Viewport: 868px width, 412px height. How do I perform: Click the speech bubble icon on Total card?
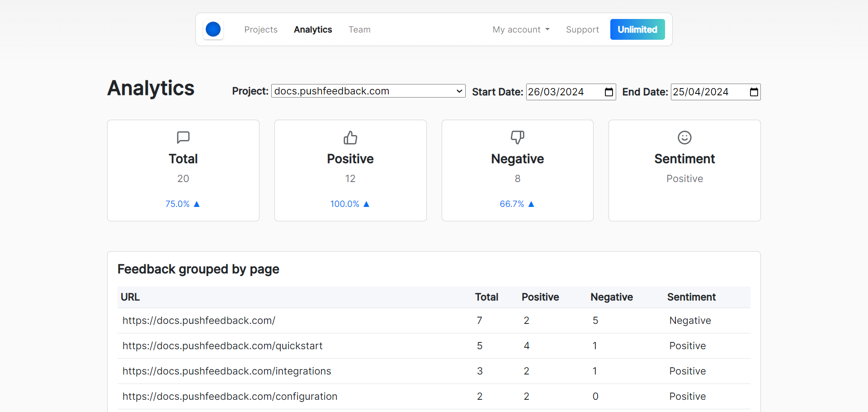[x=183, y=137]
